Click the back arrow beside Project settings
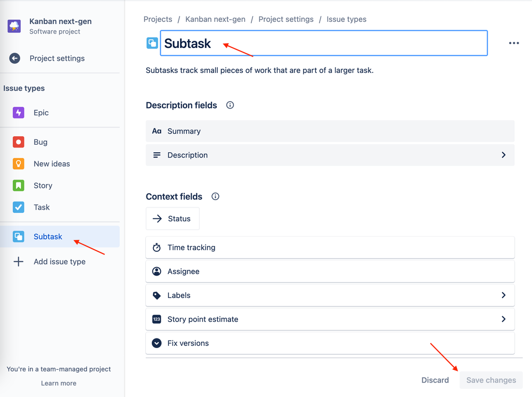Screen dimensions: 532x397 14,59
